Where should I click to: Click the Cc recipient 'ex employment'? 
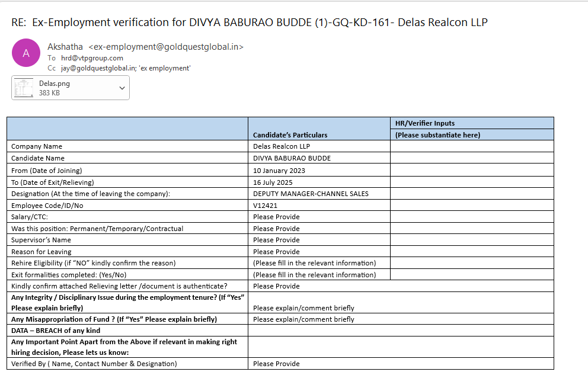(165, 68)
